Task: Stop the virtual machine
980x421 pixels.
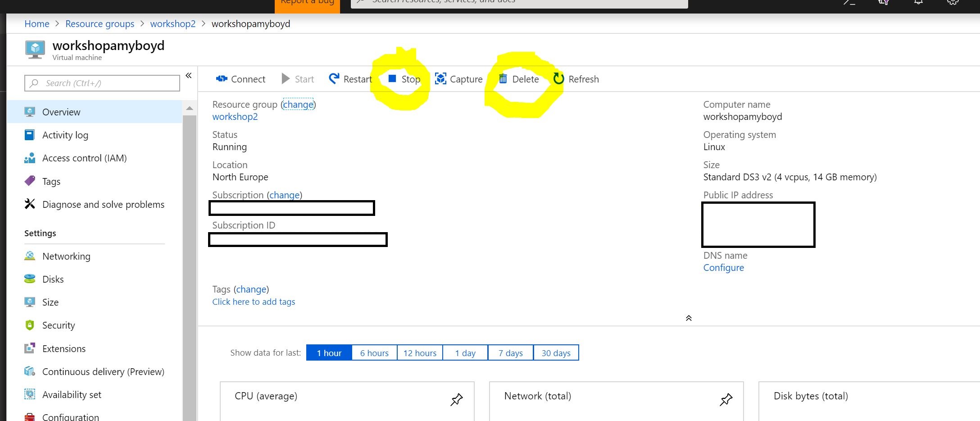Action: (x=404, y=79)
